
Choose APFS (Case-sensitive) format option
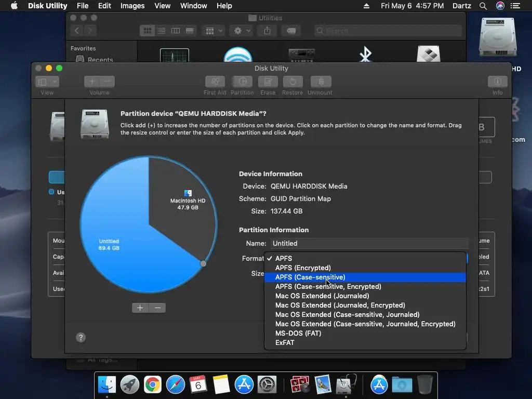tap(365, 277)
